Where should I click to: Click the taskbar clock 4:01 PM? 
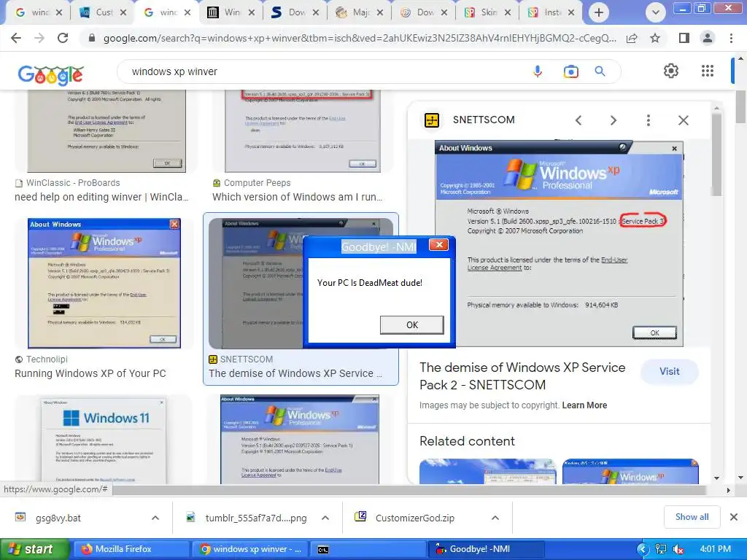716,549
